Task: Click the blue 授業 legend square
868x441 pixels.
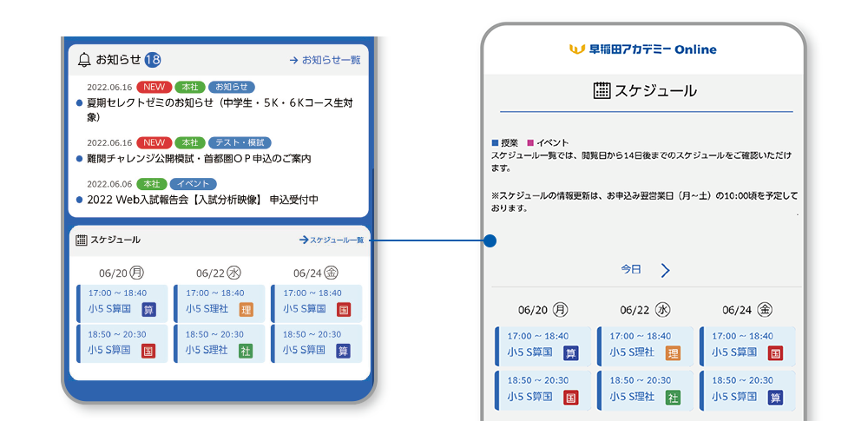Action: (x=495, y=142)
